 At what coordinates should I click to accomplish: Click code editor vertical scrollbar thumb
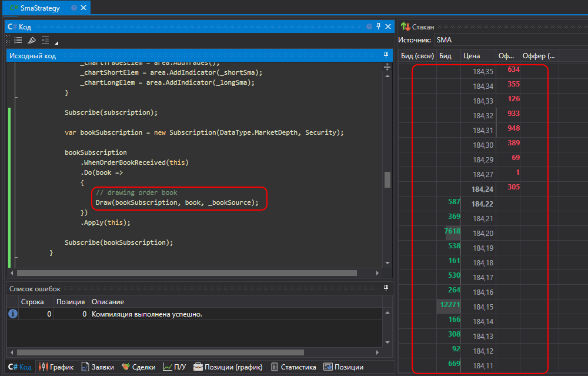pos(387,179)
